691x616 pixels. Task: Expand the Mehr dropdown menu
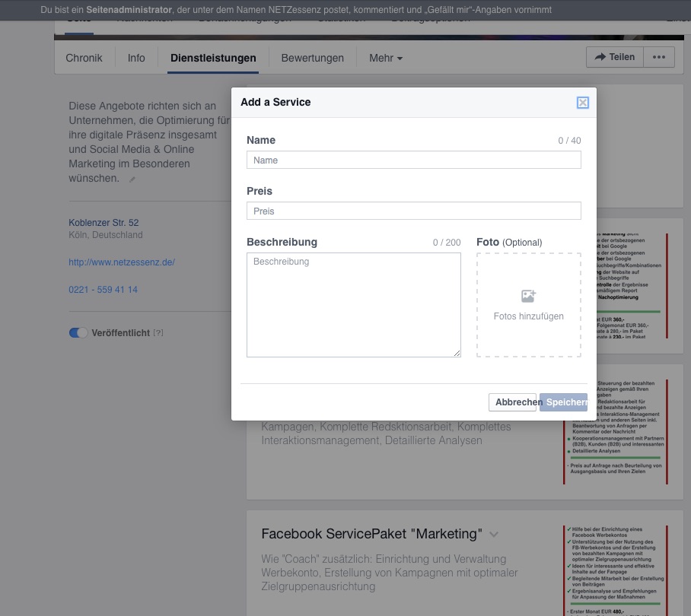pyautogui.click(x=386, y=58)
